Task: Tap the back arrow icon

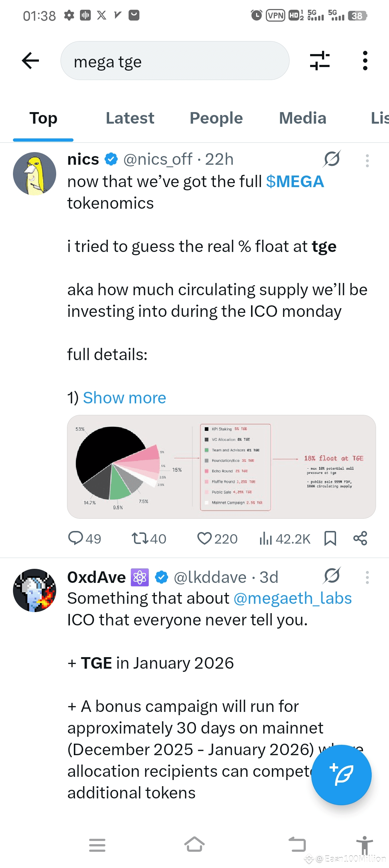Action: pos(31,61)
